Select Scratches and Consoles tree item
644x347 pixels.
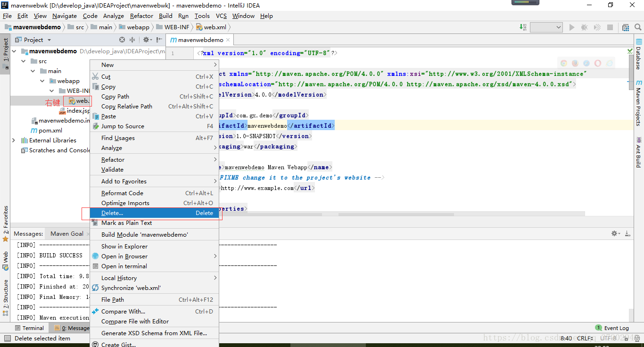(x=56, y=150)
